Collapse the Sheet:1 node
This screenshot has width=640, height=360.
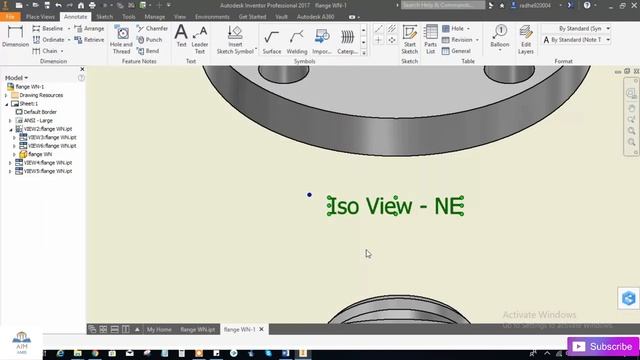[6, 104]
